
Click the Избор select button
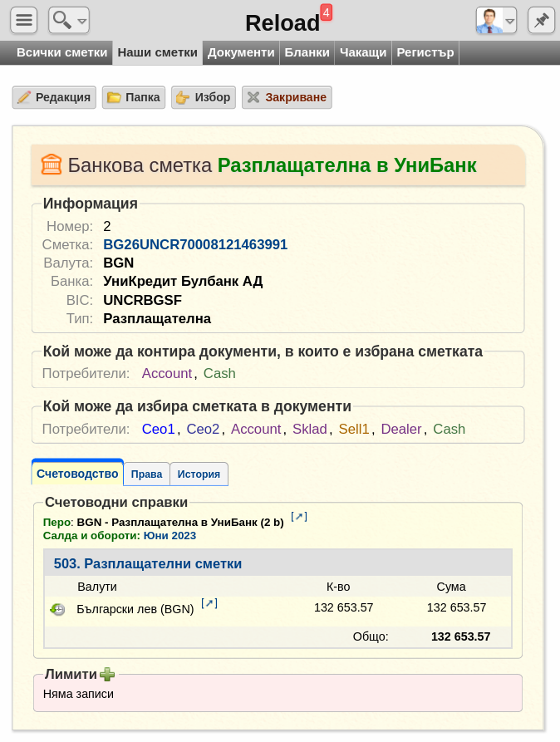(204, 97)
